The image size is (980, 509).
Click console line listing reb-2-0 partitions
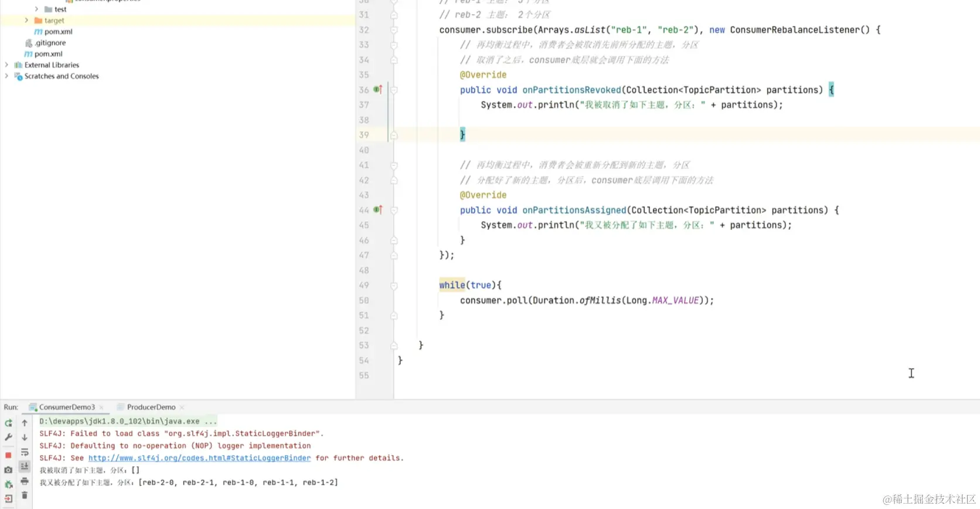189,483
